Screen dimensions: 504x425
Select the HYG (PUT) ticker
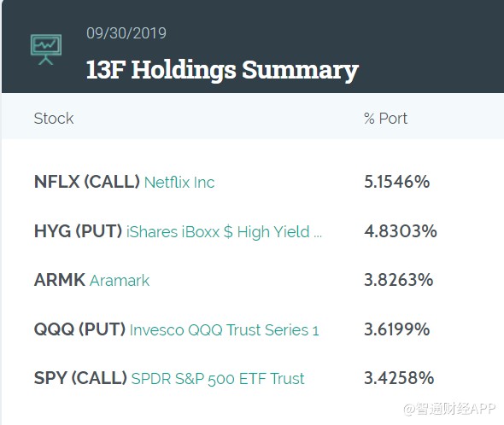(78, 231)
